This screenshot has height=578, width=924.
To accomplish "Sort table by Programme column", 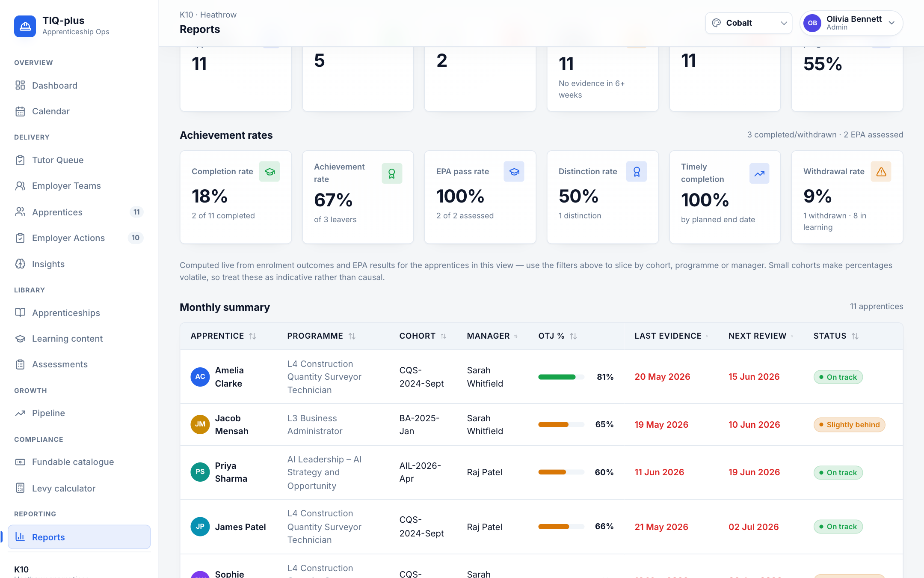I will point(321,336).
